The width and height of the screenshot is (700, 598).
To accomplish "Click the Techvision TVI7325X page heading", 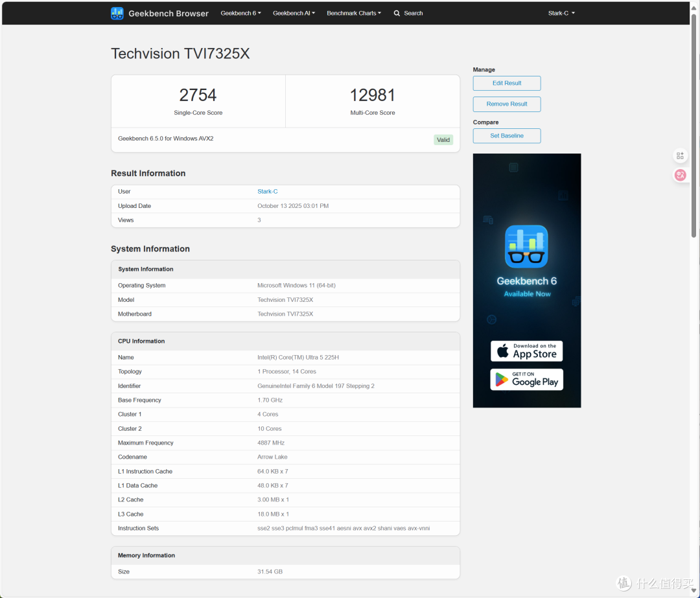I will pos(180,54).
